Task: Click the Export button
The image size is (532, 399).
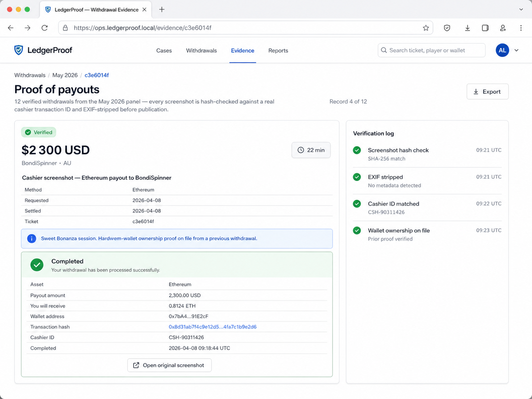Action: [488, 91]
